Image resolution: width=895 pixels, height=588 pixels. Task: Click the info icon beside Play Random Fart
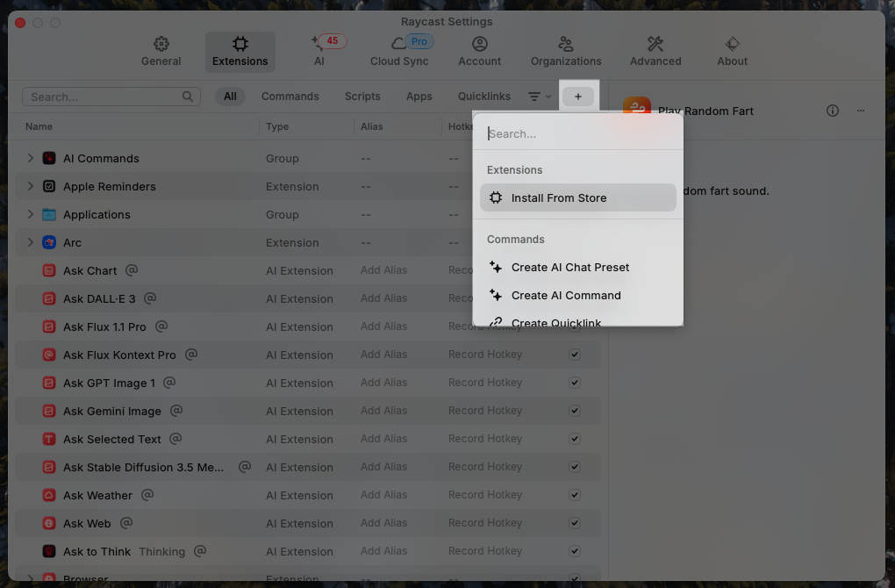832,111
